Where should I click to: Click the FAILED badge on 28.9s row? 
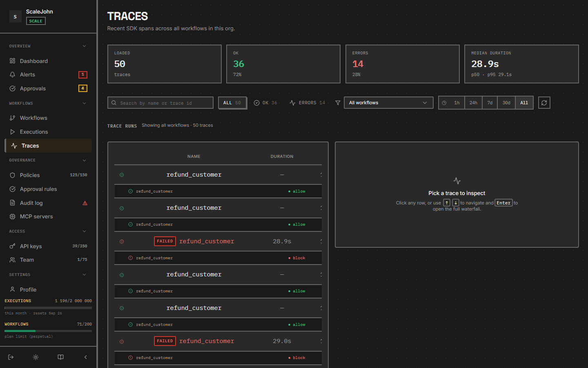pos(165,241)
